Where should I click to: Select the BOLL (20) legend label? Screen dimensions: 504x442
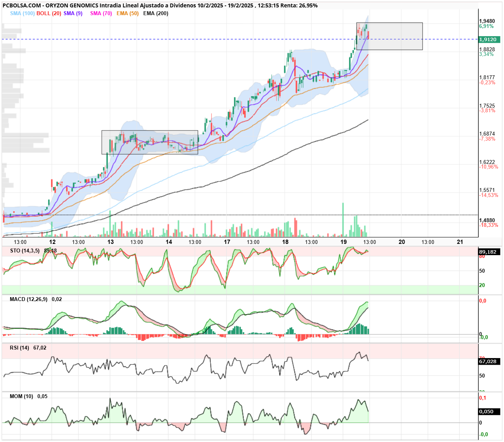click(49, 13)
